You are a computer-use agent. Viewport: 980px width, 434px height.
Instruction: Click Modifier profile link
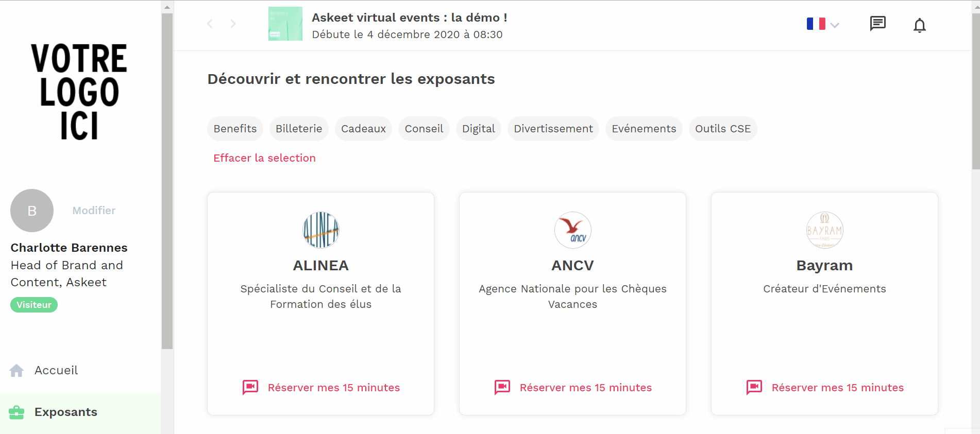(x=94, y=211)
